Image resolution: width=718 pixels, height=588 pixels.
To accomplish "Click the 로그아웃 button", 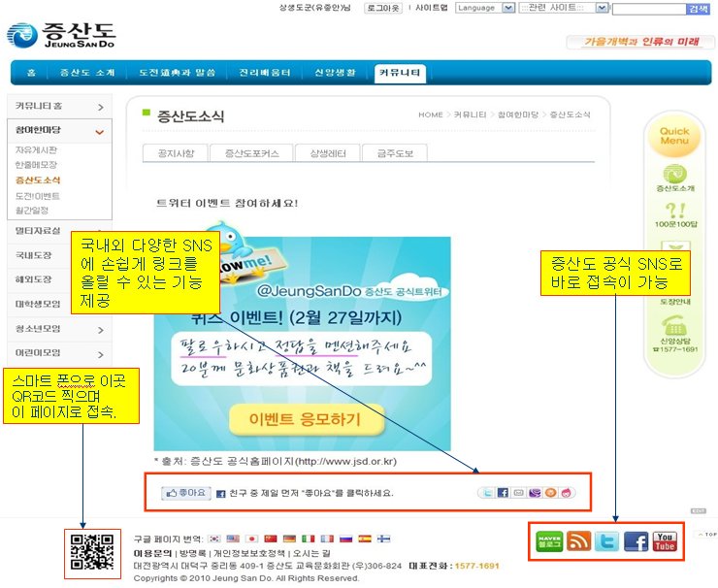I will click(x=383, y=8).
